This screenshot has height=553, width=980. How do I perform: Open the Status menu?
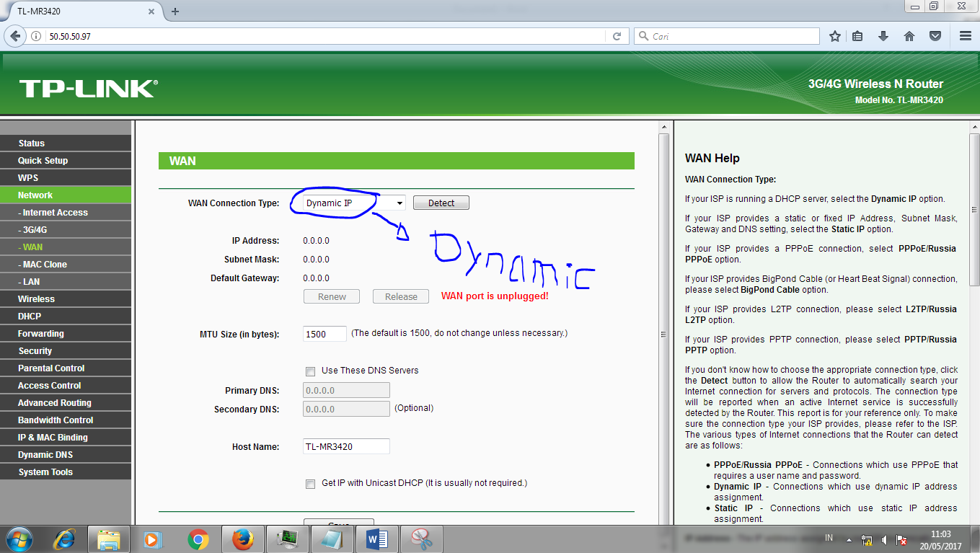tap(66, 143)
